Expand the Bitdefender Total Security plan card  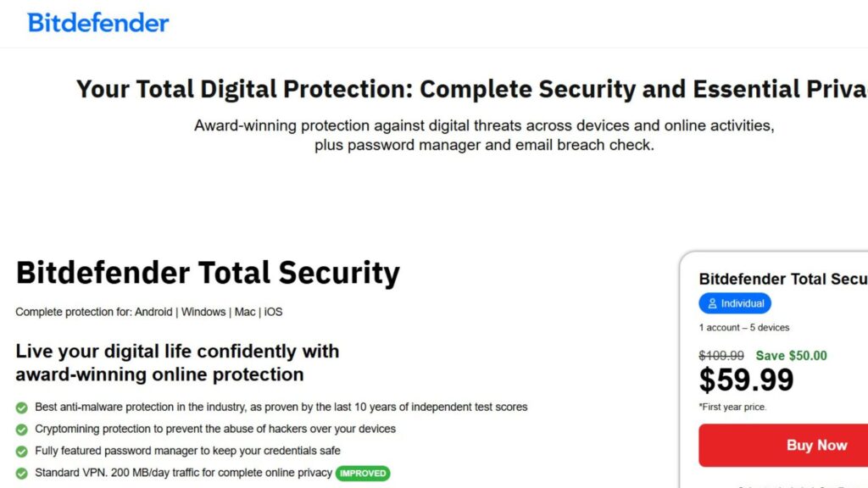(x=780, y=280)
